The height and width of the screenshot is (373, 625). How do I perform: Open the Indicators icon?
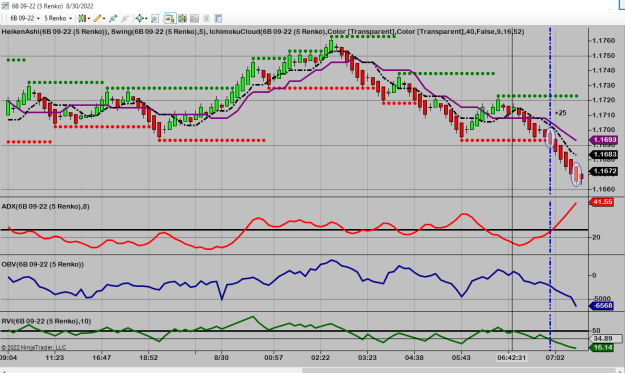(x=194, y=18)
